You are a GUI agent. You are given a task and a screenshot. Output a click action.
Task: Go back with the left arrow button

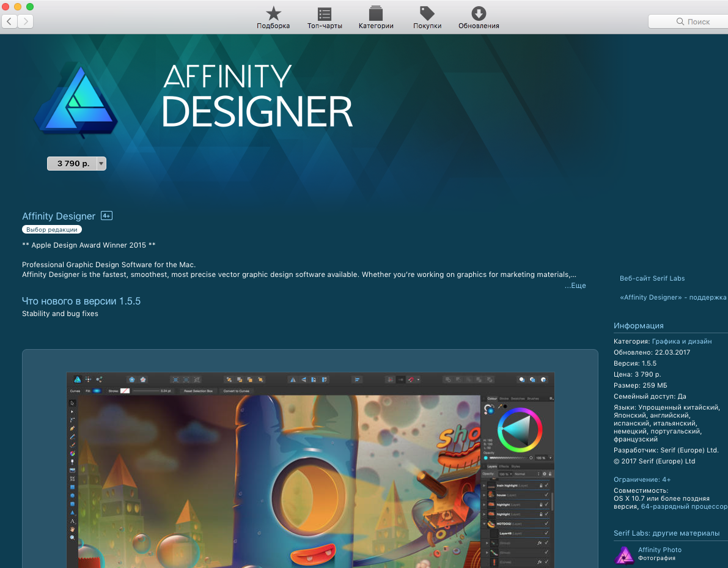tap(9, 21)
